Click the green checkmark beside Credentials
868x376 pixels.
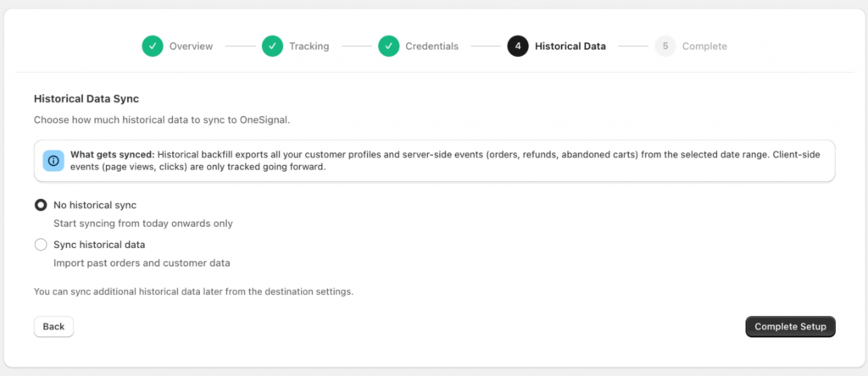(388, 47)
